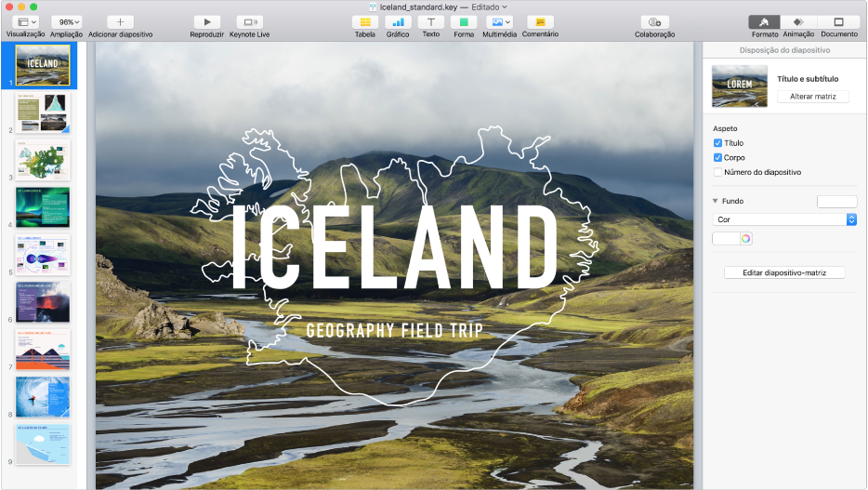
Task: Switch to the Documento inspector tab
Action: (839, 22)
